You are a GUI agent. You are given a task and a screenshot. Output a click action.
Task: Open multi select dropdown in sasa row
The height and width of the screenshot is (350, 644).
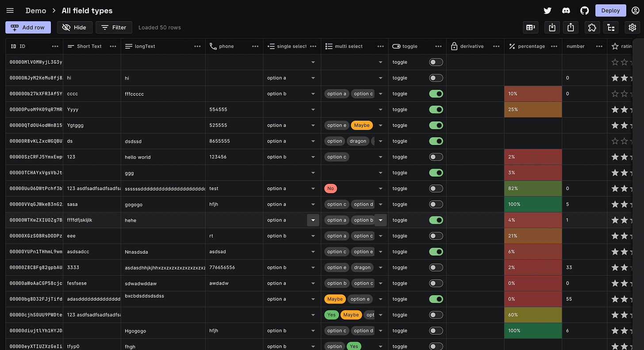(x=380, y=204)
